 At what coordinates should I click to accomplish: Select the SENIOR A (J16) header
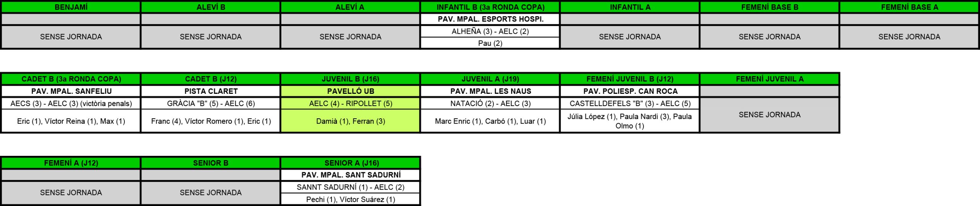[x=351, y=163]
